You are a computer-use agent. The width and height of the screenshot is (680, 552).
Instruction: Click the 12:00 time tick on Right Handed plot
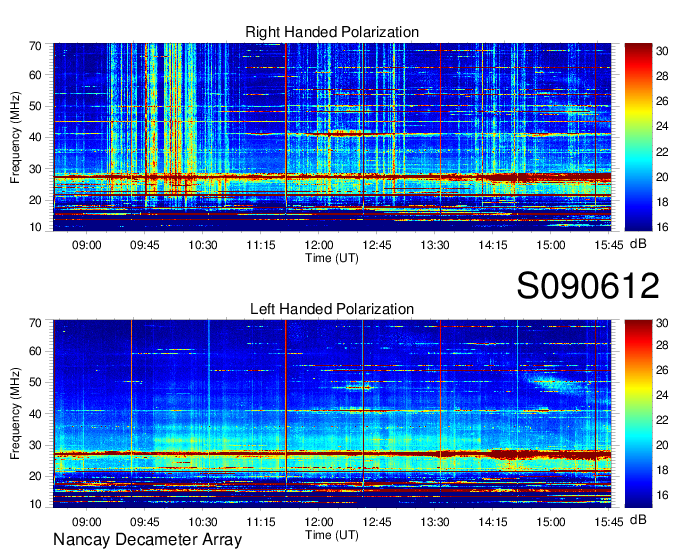tap(319, 245)
